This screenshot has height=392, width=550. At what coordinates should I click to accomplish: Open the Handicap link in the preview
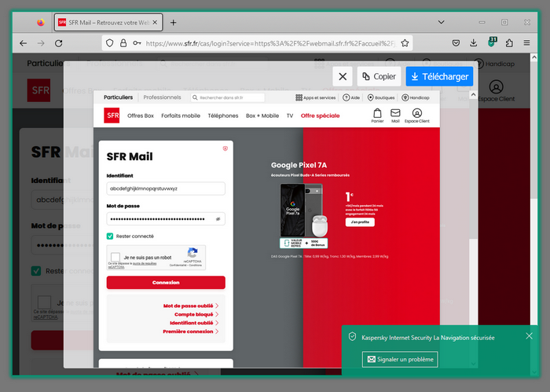click(x=416, y=97)
